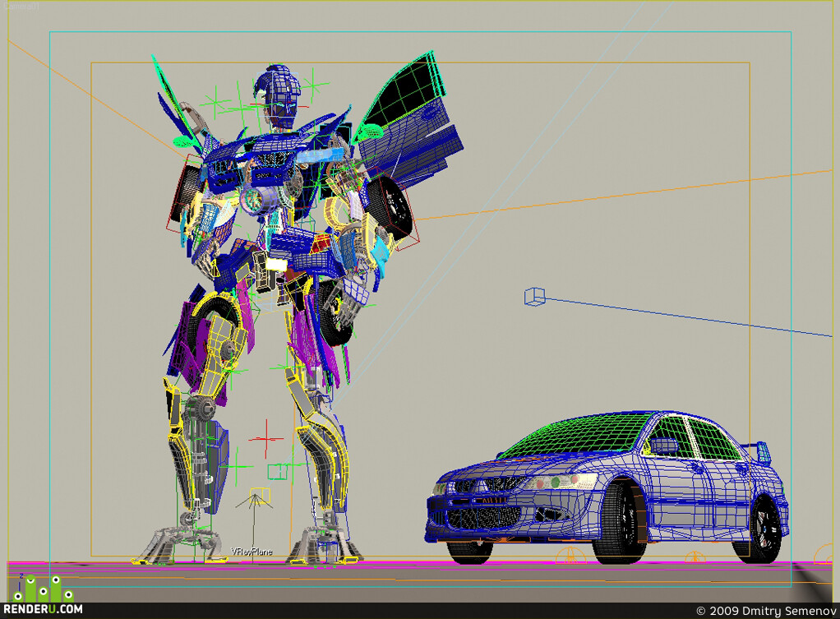Select the robot's head wireframe

pos(277,98)
